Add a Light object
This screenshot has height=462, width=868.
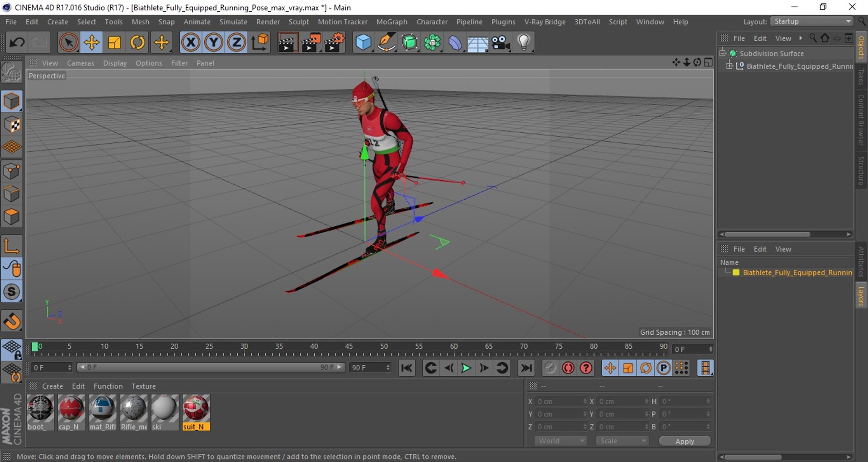click(x=524, y=42)
